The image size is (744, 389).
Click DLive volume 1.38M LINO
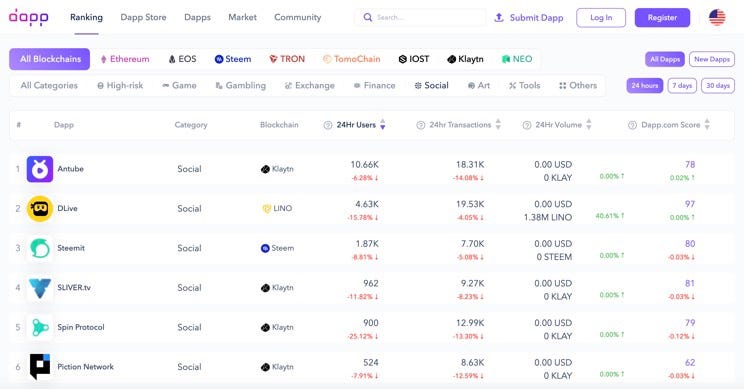tap(548, 217)
